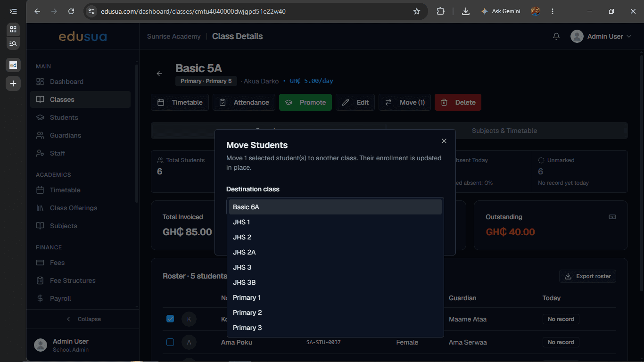Delete the class with the red button

[458, 102]
